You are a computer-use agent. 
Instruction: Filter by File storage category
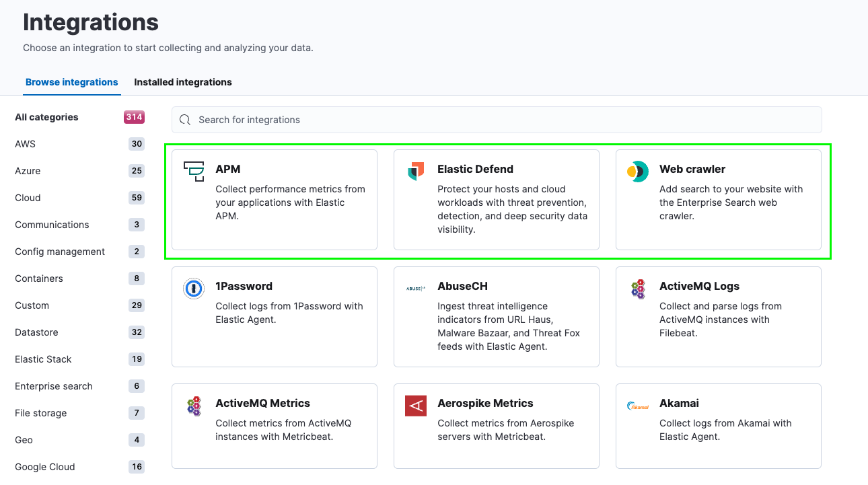41,413
